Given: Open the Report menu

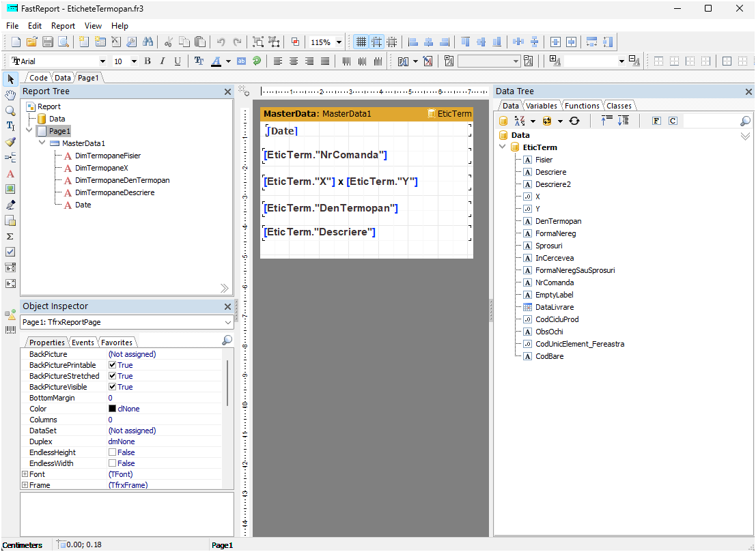Looking at the screenshot, I should point(63,26).
